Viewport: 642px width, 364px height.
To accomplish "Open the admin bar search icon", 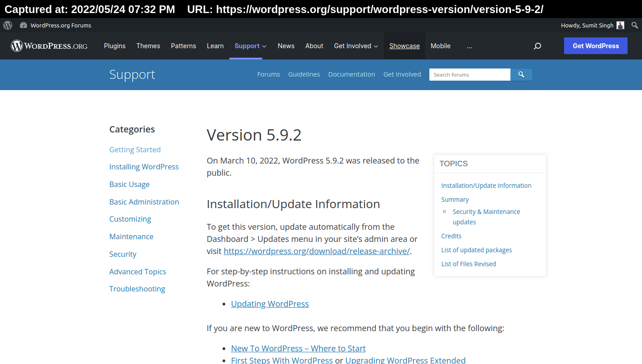I will [x=634, y=25].
